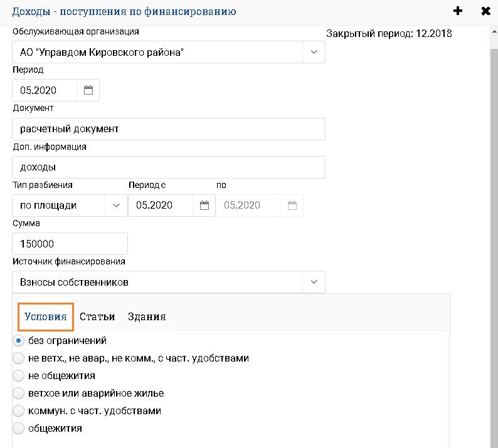
Task: Choose 'не общежития' radio option
Action: click(19, 376)
